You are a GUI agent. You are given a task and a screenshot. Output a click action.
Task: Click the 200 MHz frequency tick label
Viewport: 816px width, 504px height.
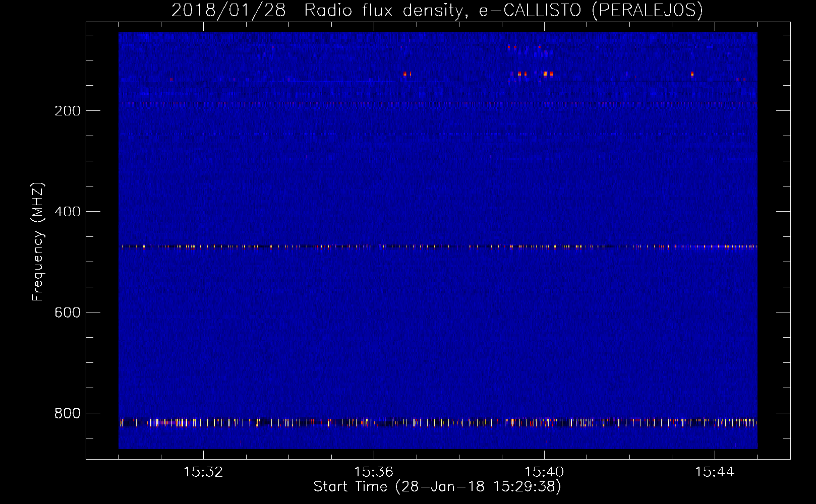[x=68, y=111]
